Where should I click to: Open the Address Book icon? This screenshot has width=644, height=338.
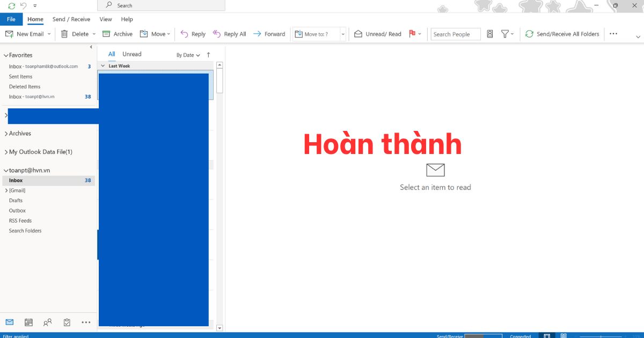pos(489,34)
